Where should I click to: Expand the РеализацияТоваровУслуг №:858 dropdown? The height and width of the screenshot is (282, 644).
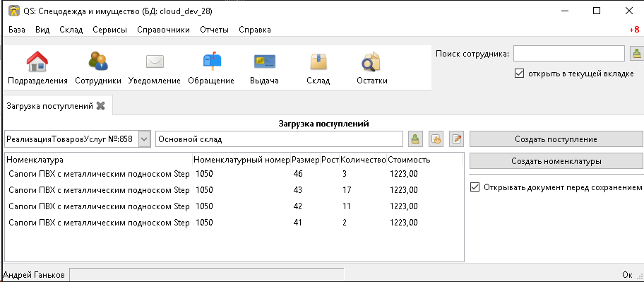pyautogui.click(x=144, y=139)
